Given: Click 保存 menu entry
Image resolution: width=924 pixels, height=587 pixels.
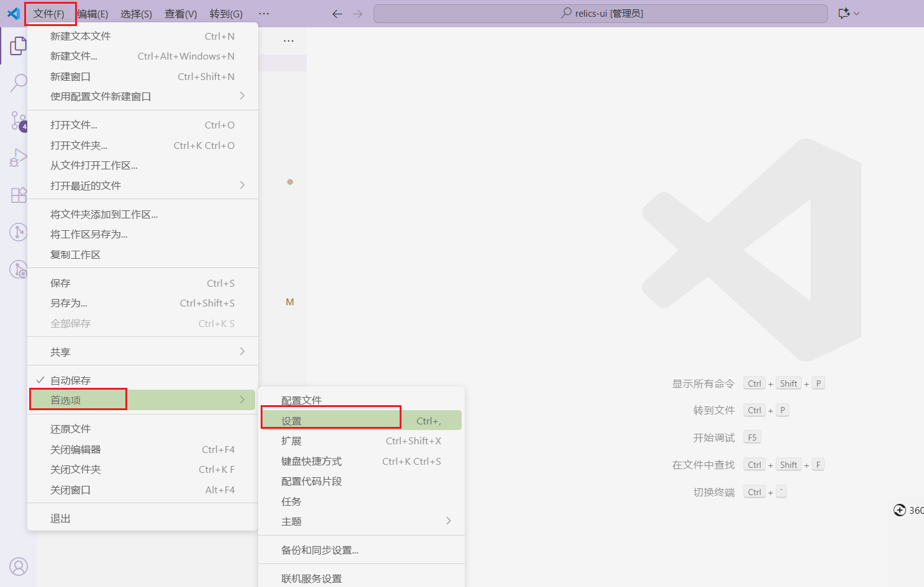Looking at the screenshot, I should pyautogui.click(x=143, y=283).
